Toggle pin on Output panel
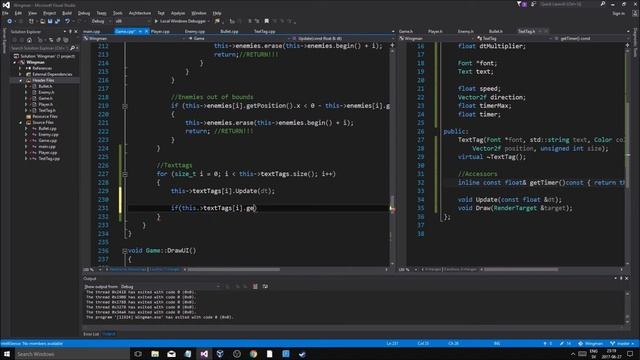Viewport: 640px width, 360px height. (621, 278)
